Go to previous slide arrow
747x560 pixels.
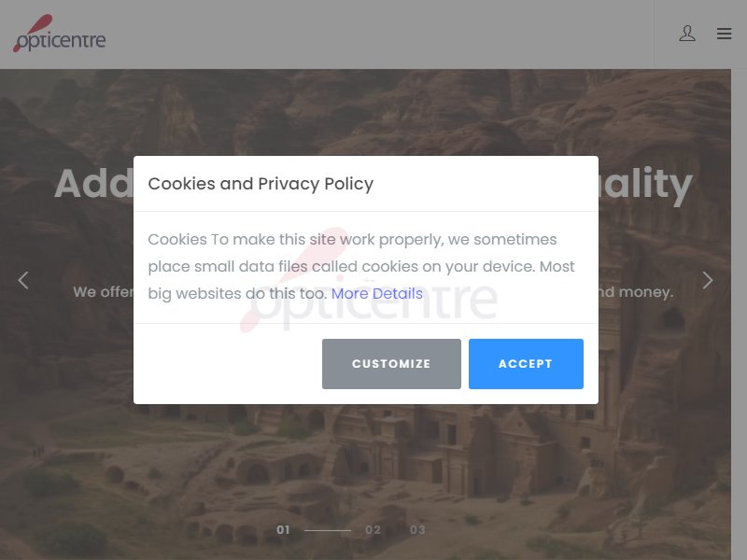coord(22,280)
